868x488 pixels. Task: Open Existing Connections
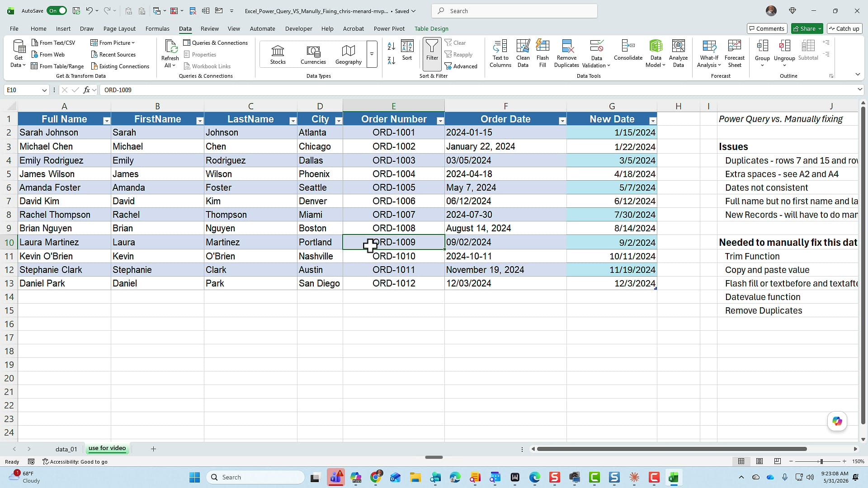[x=120, y=66]
